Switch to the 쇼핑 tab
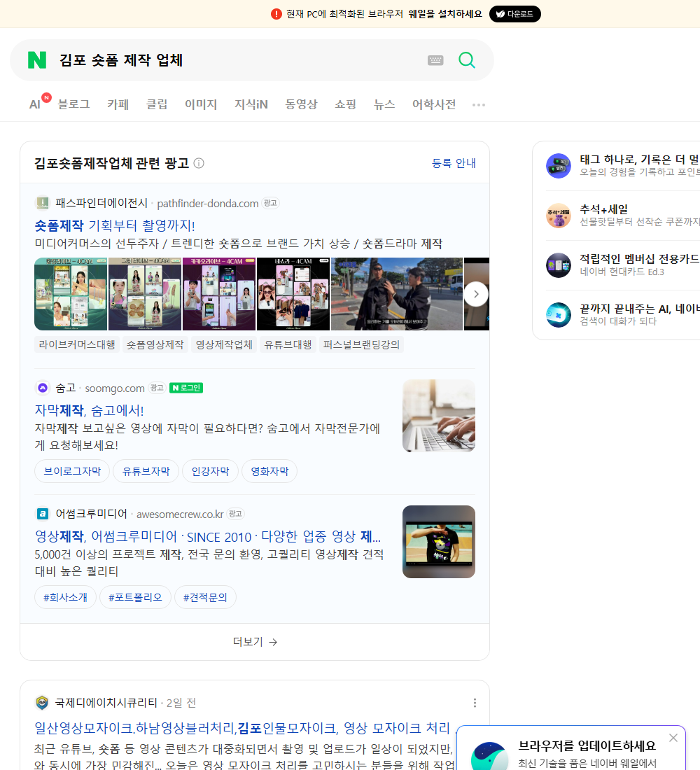 coord(345,104)
